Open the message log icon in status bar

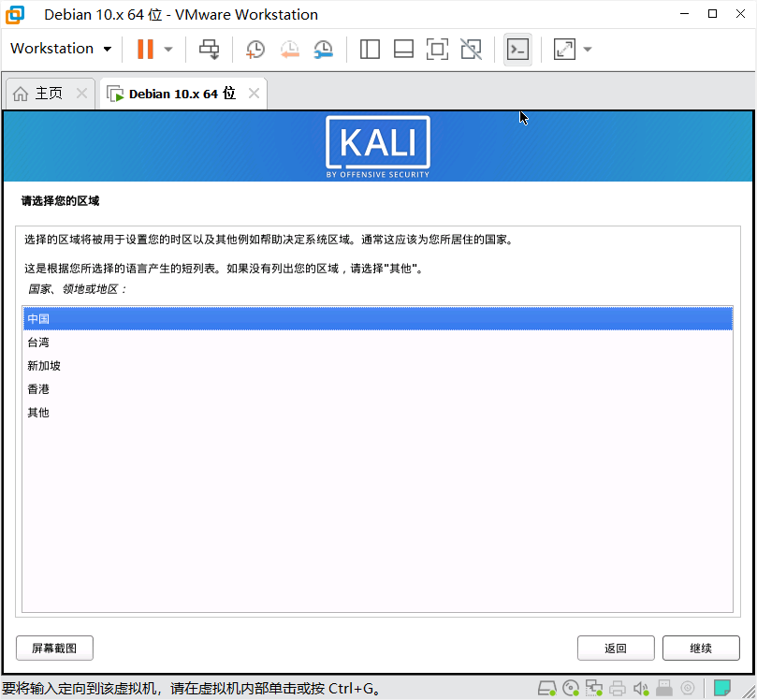click(x=721, y=688)
